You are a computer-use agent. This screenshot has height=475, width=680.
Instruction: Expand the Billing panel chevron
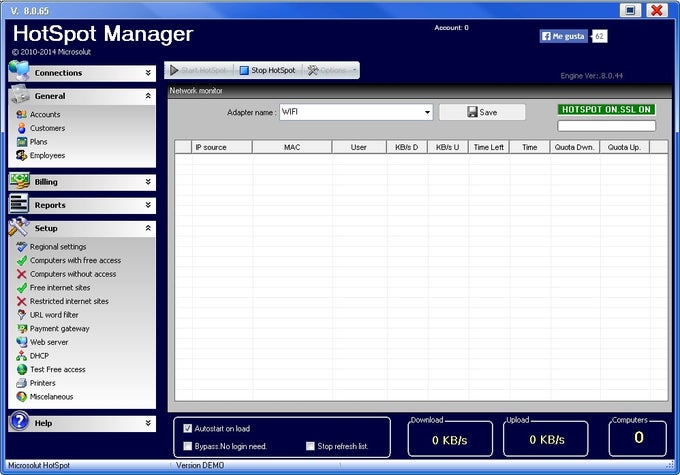coord(148,182)
